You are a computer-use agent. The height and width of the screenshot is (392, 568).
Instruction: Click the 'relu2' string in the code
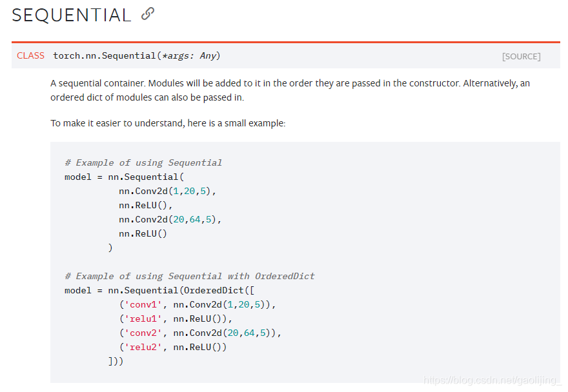(143, 347)
